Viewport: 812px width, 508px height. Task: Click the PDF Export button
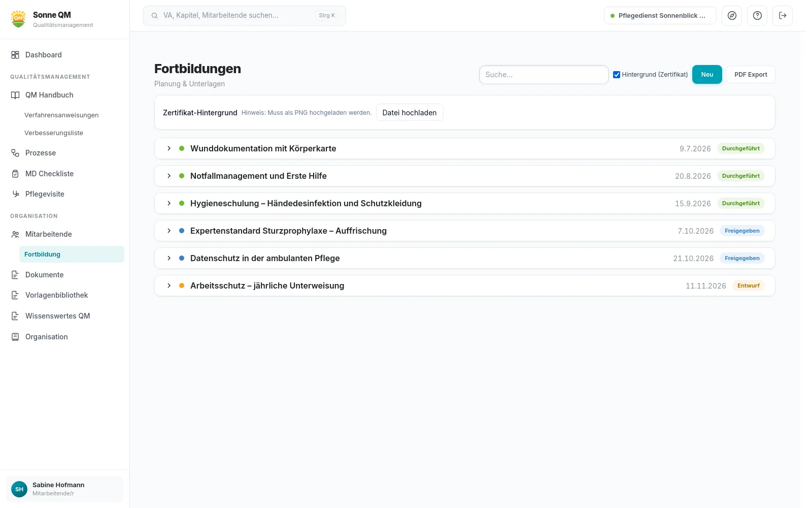tap(751, 75)
